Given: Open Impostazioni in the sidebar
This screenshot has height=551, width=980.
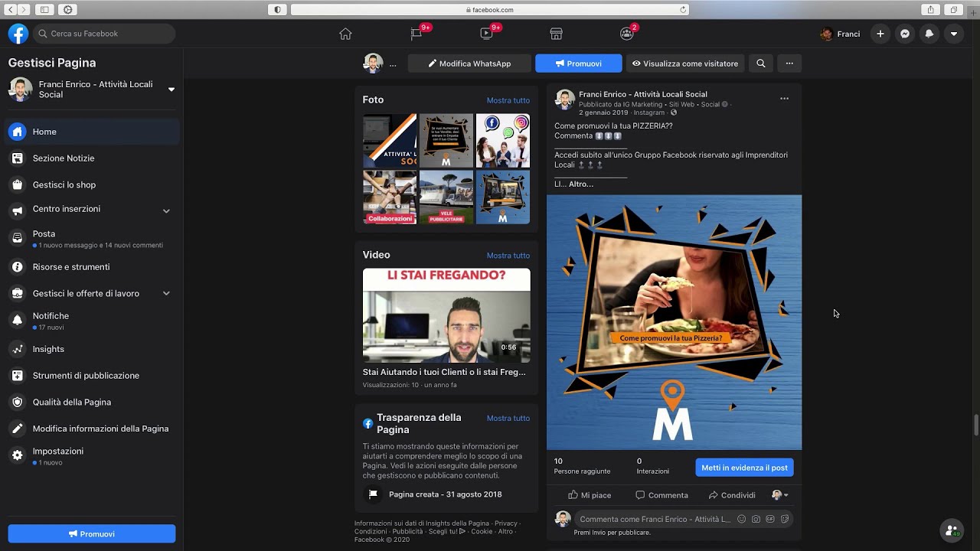Looking at the screenshot, I should pos(92,456).
